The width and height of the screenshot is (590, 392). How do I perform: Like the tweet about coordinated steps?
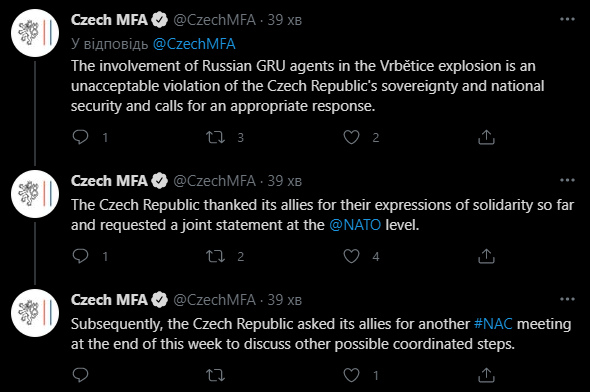click(x=351, y=375)
